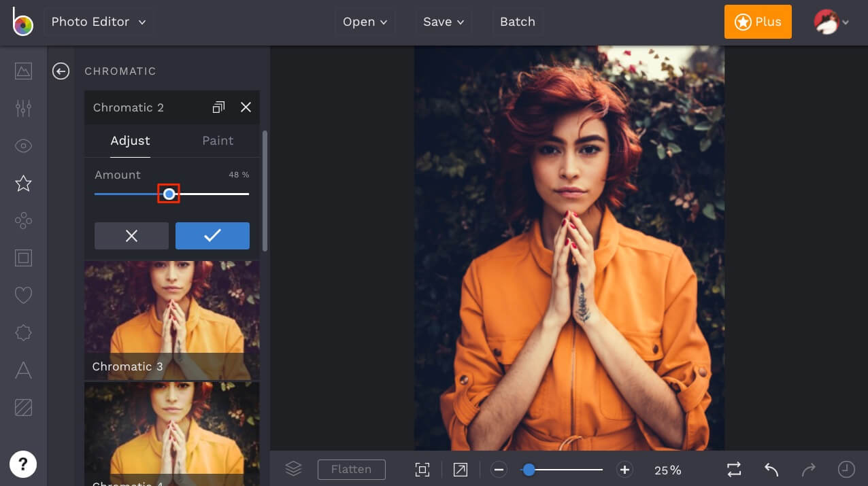The image size is (868, 486).
Task: Open the edit history clock icon
Action: pyautogui.click(x=846, y=469)
